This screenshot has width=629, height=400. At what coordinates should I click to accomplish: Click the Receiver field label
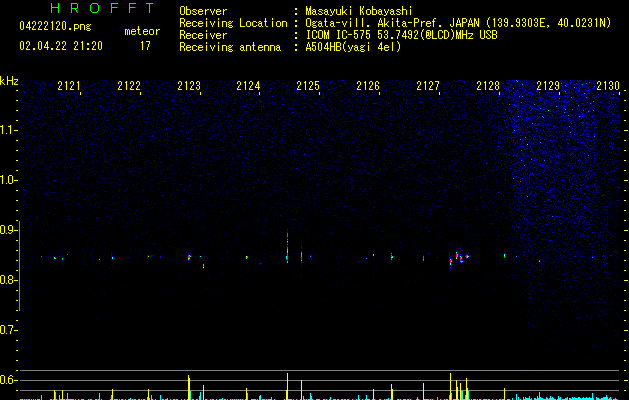[203, 35]
